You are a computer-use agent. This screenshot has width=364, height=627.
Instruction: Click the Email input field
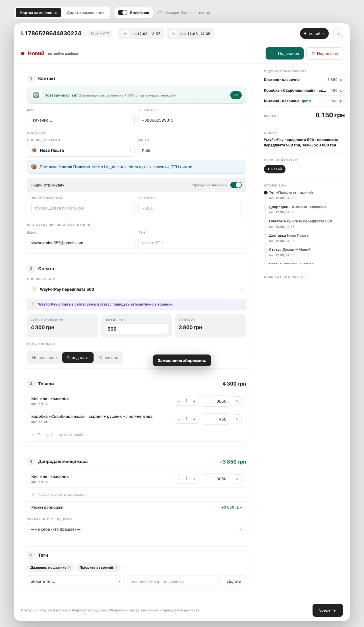click(81, 243)
